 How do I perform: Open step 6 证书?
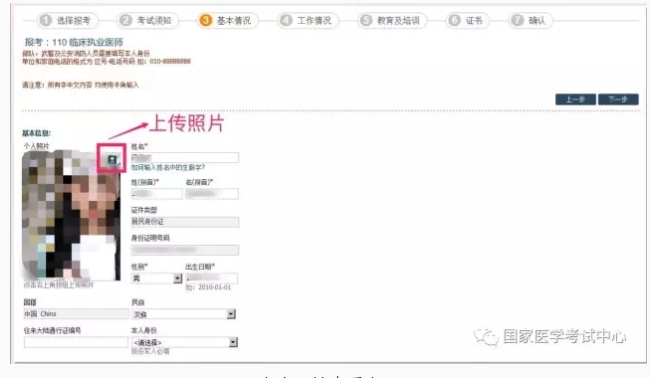[x=468, y=20]
